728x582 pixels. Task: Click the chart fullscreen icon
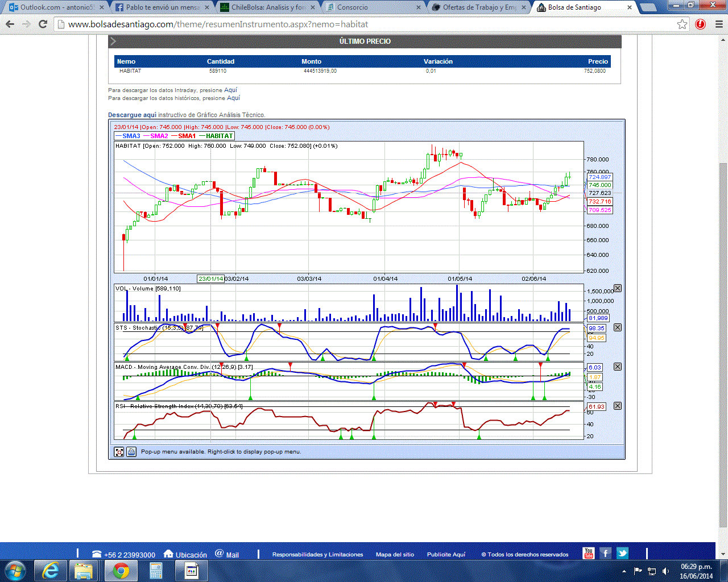(x=119, y=452)
